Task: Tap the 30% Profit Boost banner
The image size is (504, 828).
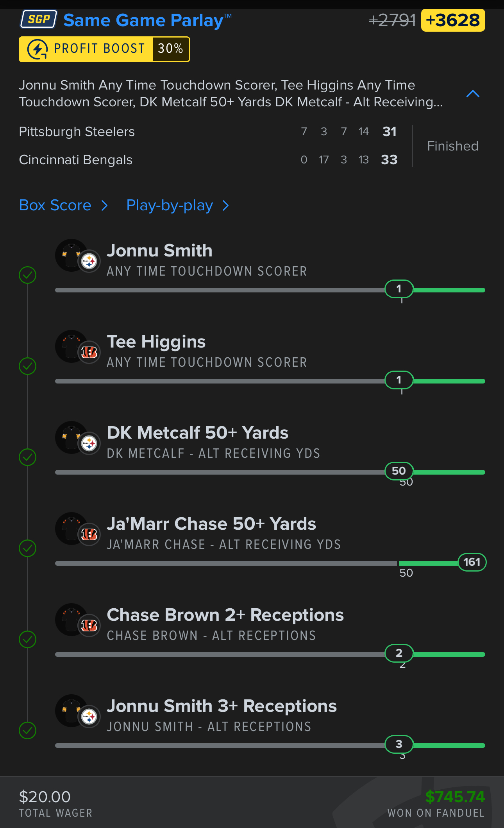Action: pyautogui.click(x=104, y=49)
